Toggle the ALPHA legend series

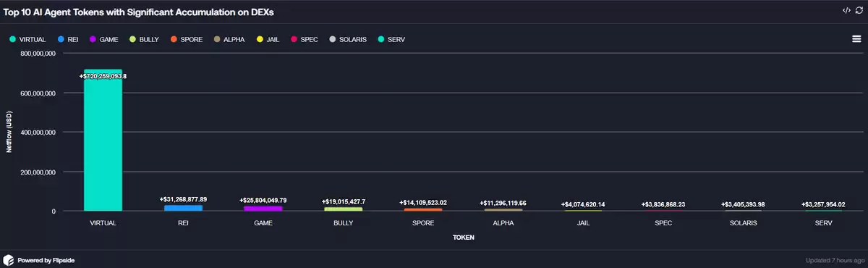pos(229,39)
